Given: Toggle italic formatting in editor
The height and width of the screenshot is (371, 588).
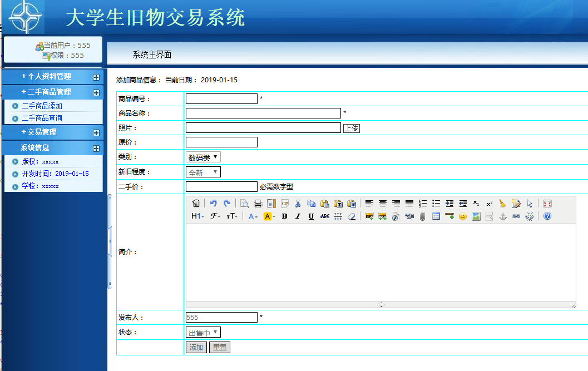Looking at the screenshot, I should 298,216.
